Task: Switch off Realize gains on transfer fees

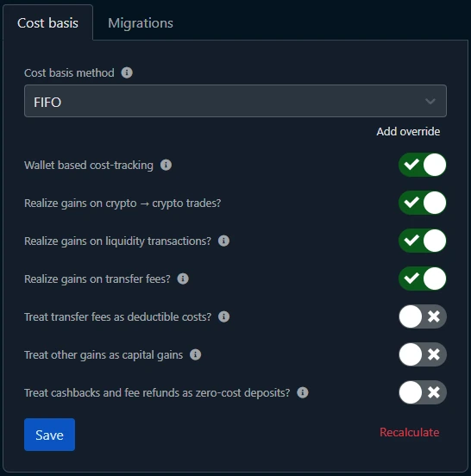Action: [x=423, y=279]
